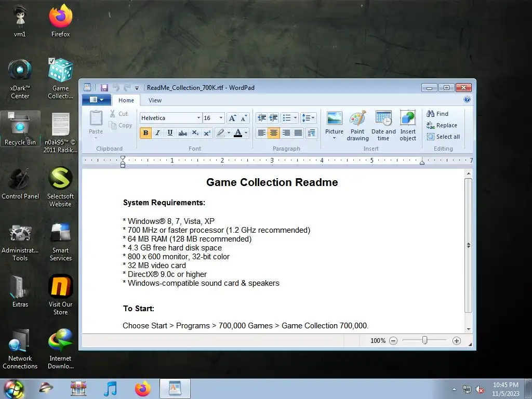Screen dimensions: 532x399
Task: Switch to the Home ribbon tab
Action: click(x=126, y=100)
